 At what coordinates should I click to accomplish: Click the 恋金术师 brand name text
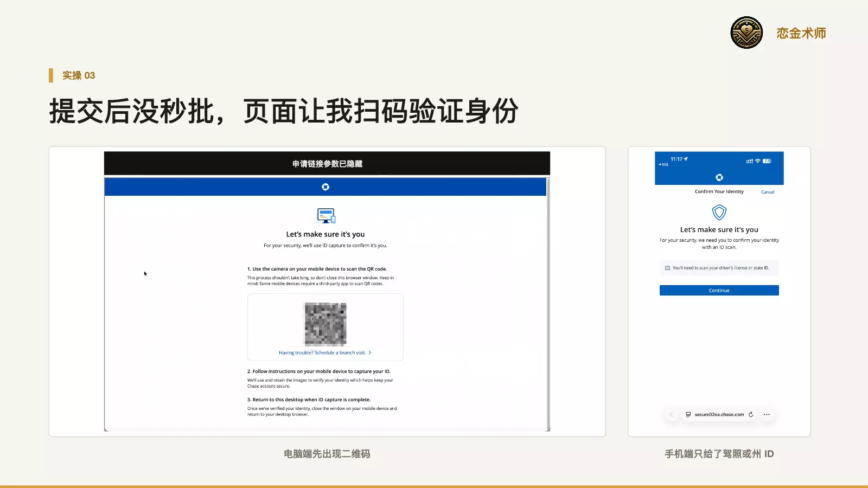coord(801,33)
